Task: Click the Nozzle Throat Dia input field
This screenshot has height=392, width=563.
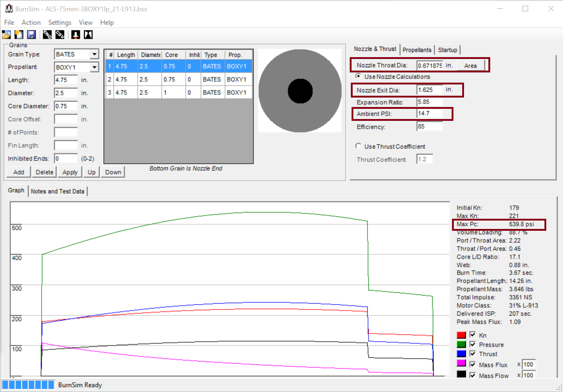Action: tap(430, 66)
